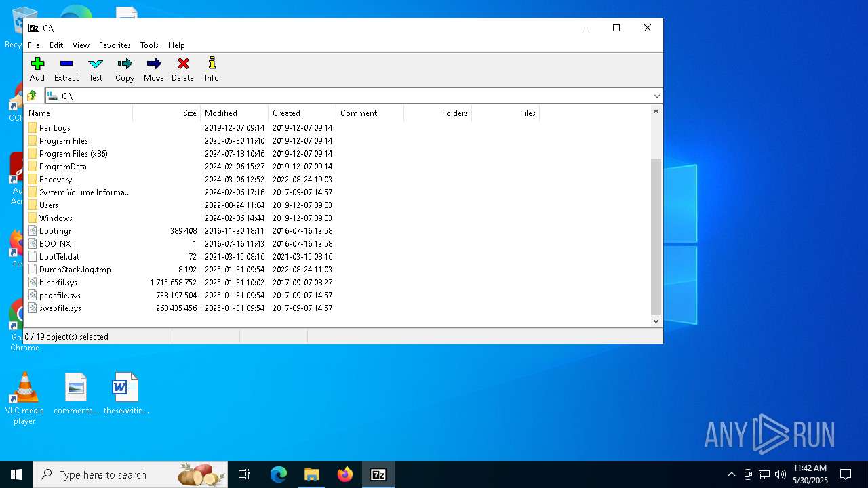The image size is (868, 488).
Task: Click Program Files modified date 2025-05-30 11:40
Action: click(x=235, y=140)
